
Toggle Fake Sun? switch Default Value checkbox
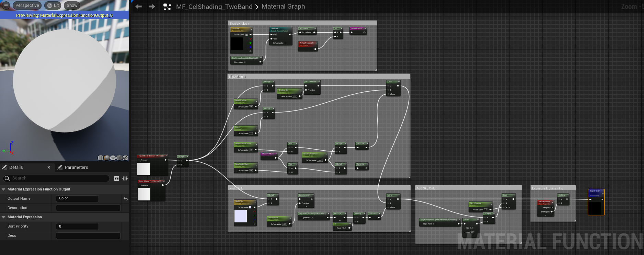pos(285,43)
